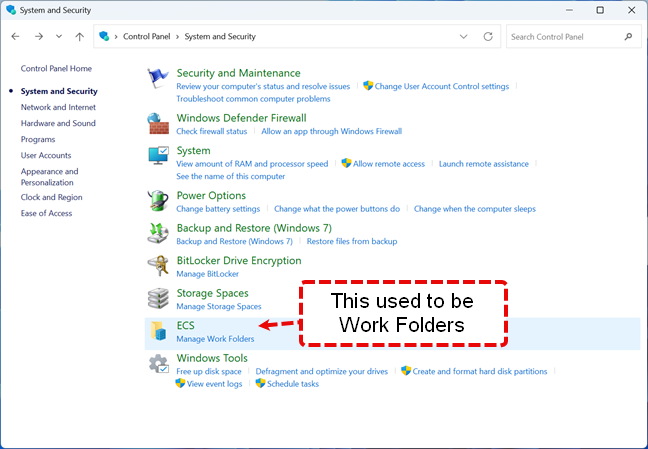Open Appearance and Personalization category
Viewport: 648px width, 449px height.
pos(50,177)
